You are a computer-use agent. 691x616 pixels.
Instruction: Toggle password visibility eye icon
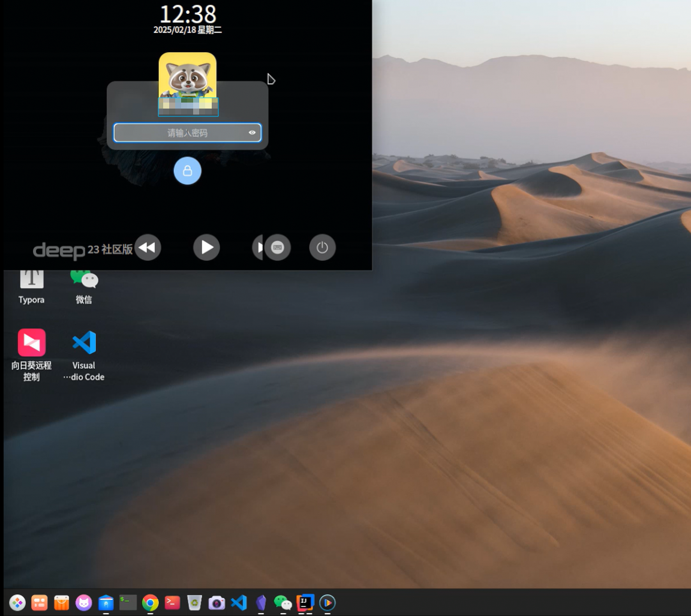coord(252,133)
